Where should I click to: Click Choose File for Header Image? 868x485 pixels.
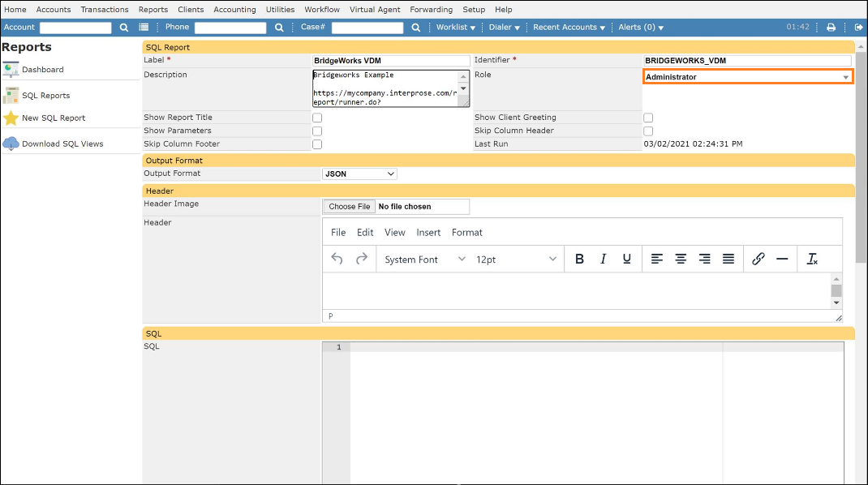pos(350,207)
